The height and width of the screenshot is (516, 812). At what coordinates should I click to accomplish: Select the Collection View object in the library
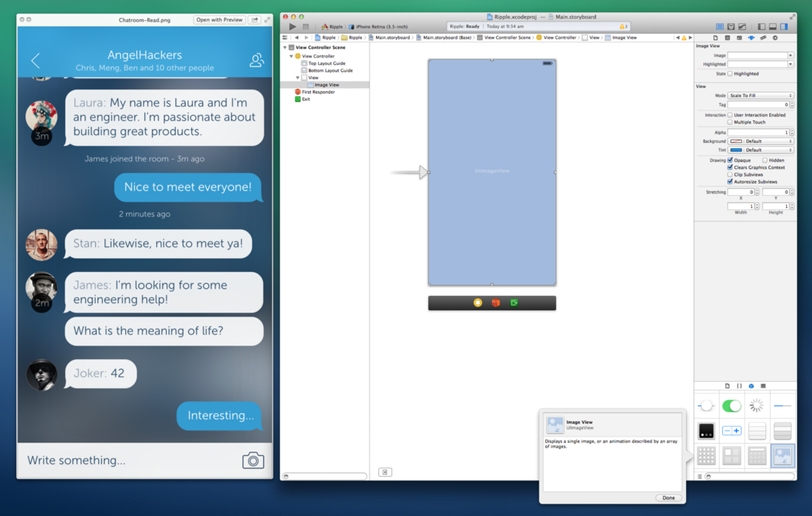[706, 456]
